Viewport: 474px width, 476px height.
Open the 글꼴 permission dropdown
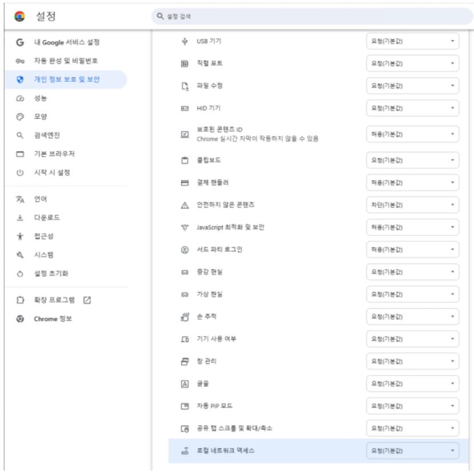coord(412,384)
